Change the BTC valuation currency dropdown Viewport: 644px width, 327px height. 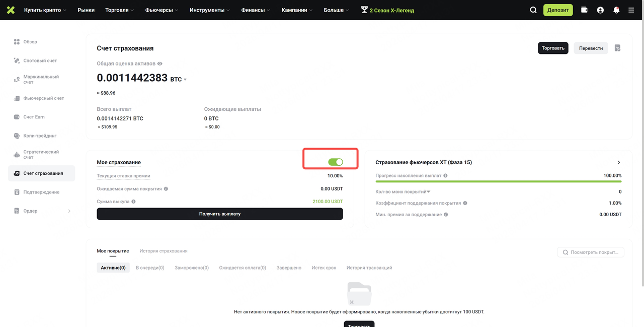(179, 80)
